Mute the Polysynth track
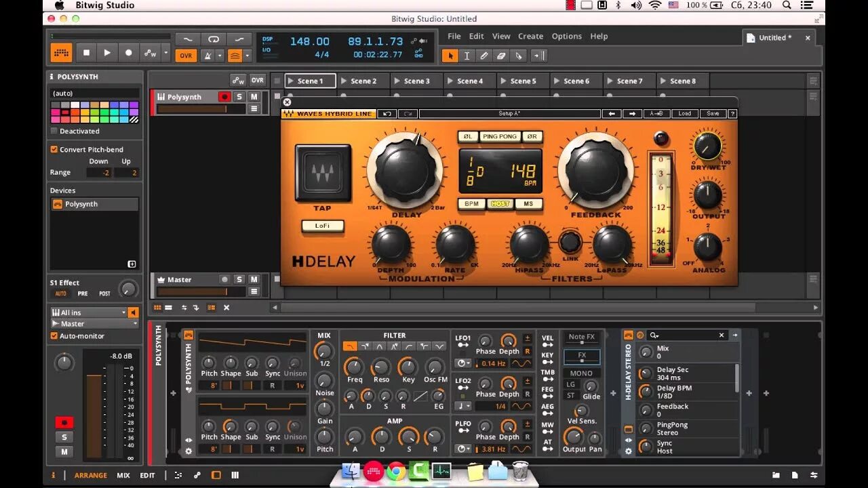Screen dimensions: 868x488 254,97
